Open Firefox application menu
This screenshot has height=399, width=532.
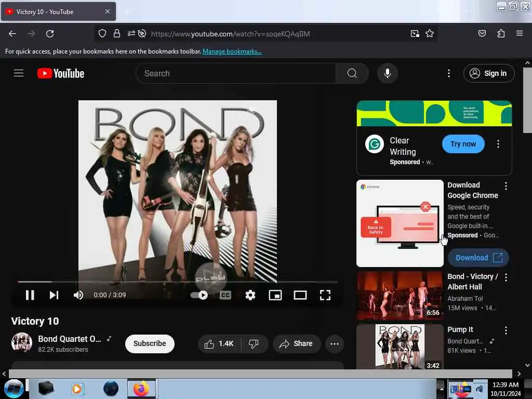pos(519,34)
